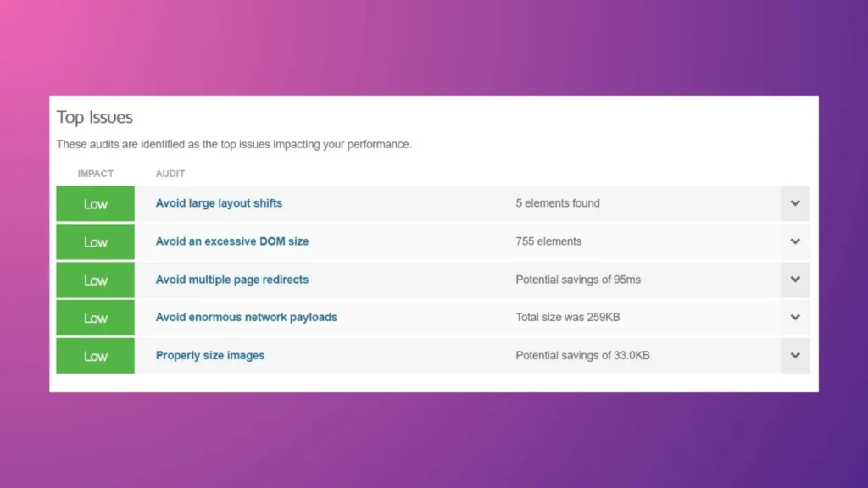Open the Avoid an excessive DOM size link
868x488 pixels.
[231, 241]
